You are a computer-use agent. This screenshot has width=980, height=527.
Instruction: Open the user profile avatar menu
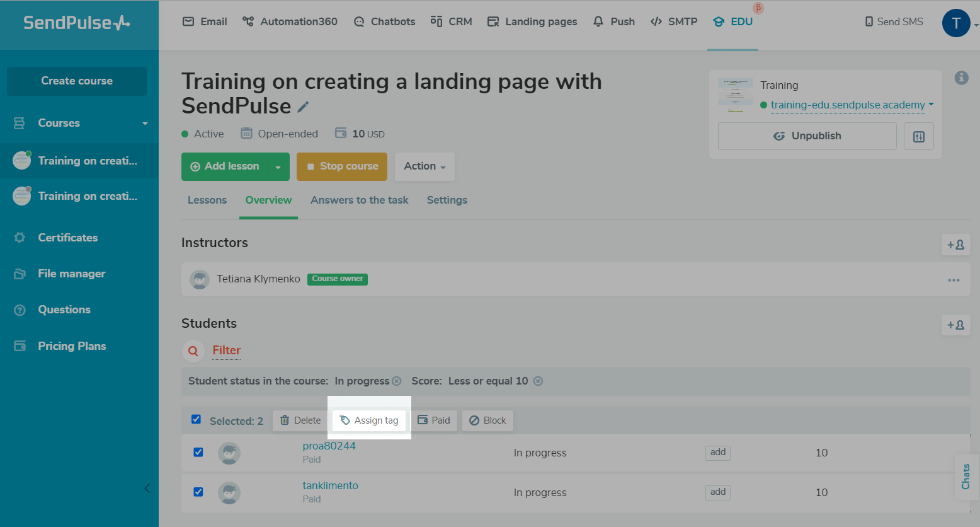pyautogui.click(x=956, y=23)
